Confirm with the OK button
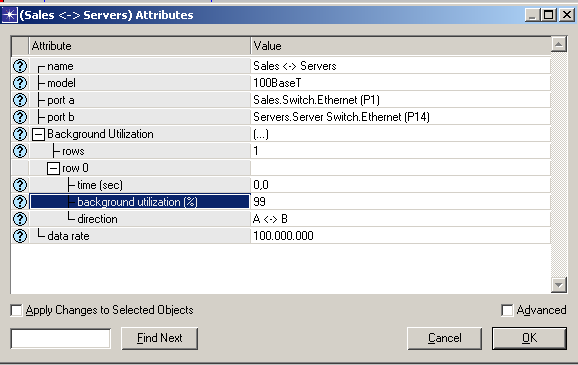The width and height of the screenshot is (578, 365). [529, 338]
